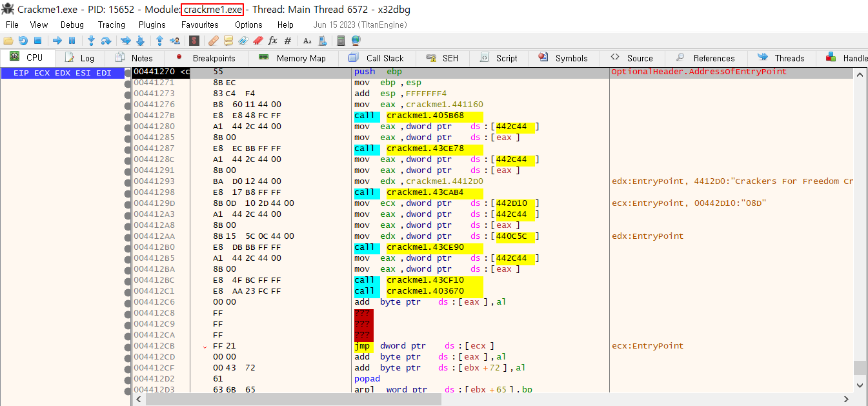The width and height of the screenshot is (868, 406).
Task: Open the View menu
Action: tap(39, 25)
